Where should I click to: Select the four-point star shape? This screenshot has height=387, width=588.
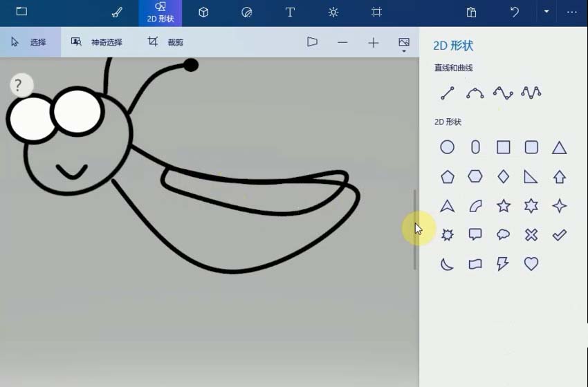point(559,206)
